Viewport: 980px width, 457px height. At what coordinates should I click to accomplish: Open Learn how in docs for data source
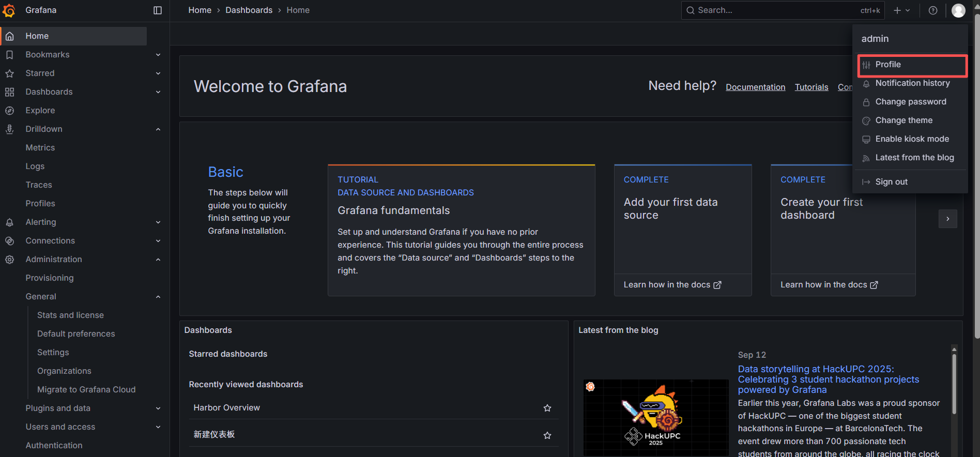[x=672, y=285]
